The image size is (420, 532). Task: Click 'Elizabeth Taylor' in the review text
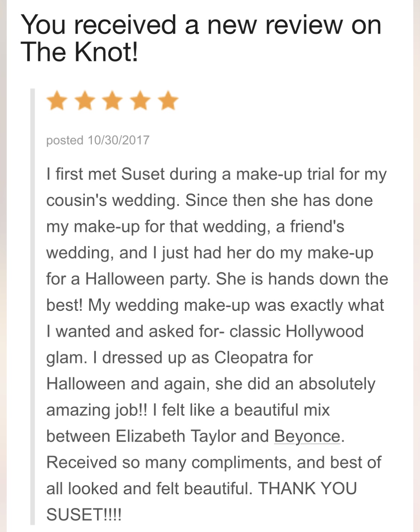(175, 437)
